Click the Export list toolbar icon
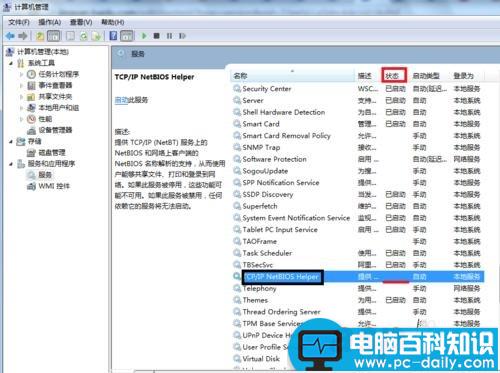The width and height of the screenshot is (500, 373). [x=96, y=36]
